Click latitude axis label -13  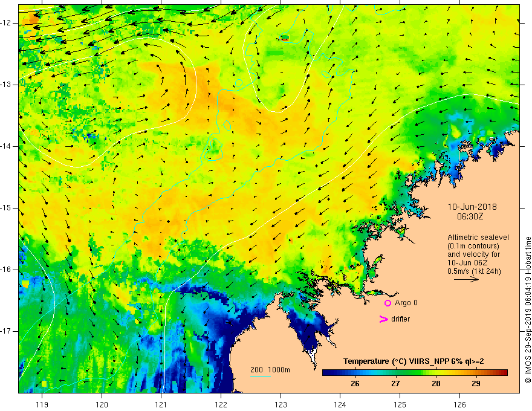7,85
